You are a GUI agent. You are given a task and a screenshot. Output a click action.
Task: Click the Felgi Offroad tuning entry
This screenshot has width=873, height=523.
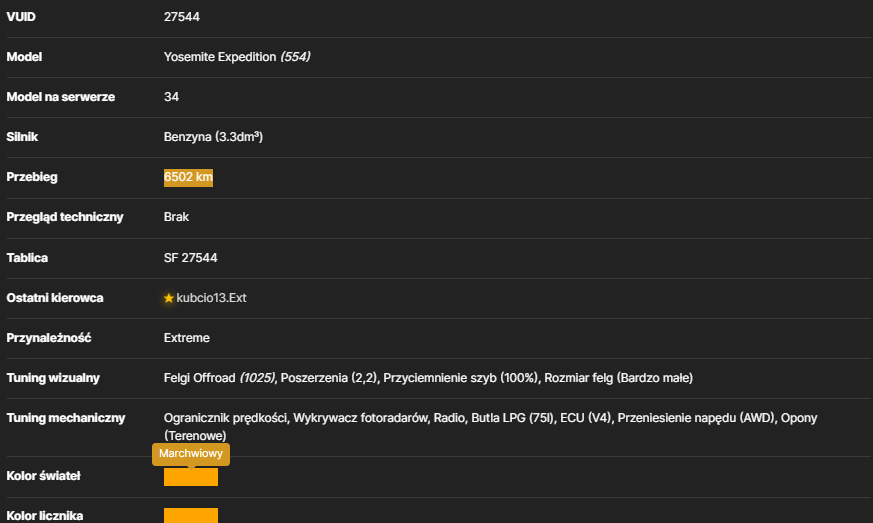coord(219,378)
